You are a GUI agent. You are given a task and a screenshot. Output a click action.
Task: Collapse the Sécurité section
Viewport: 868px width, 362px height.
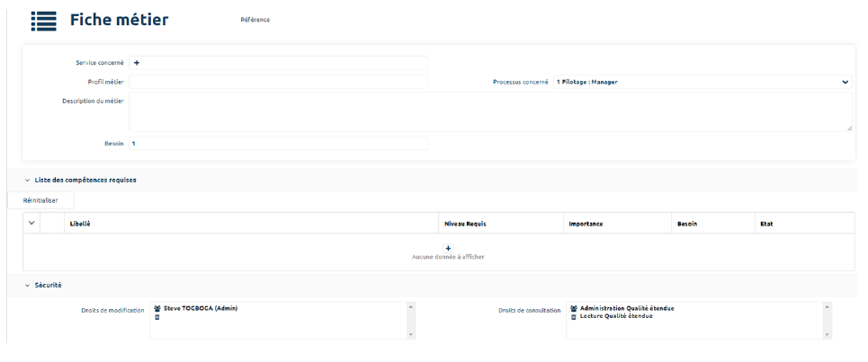27,285
